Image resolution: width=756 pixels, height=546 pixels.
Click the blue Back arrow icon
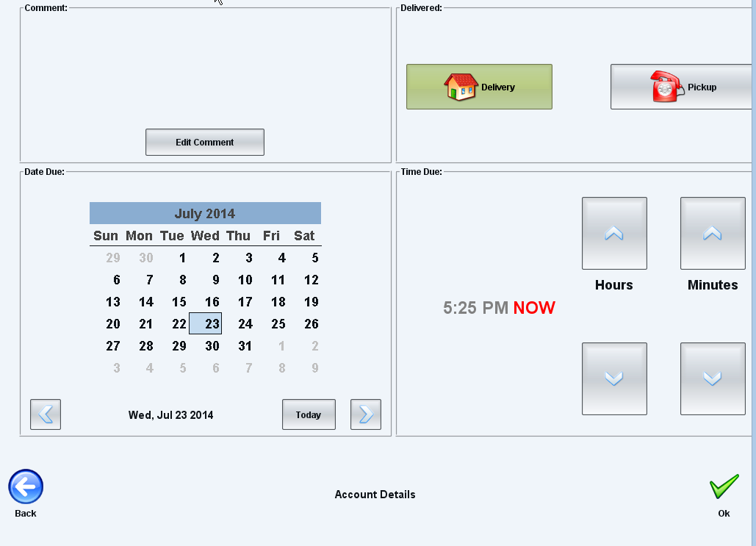coord(26,487)
